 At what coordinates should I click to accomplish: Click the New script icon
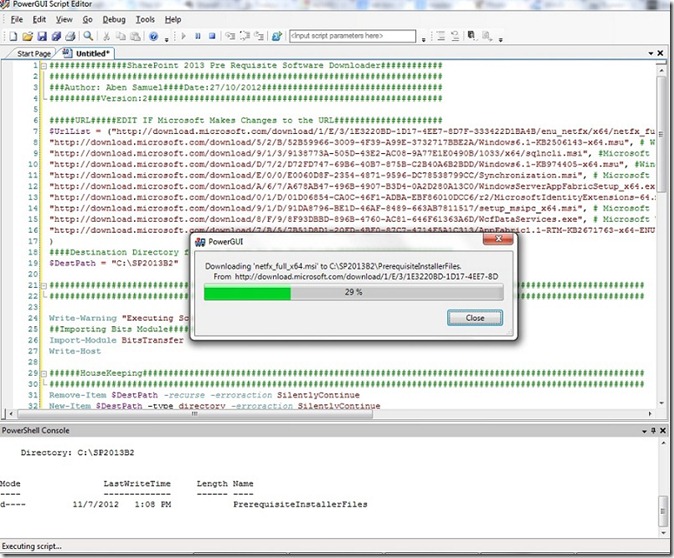click(x=13, y=37)
